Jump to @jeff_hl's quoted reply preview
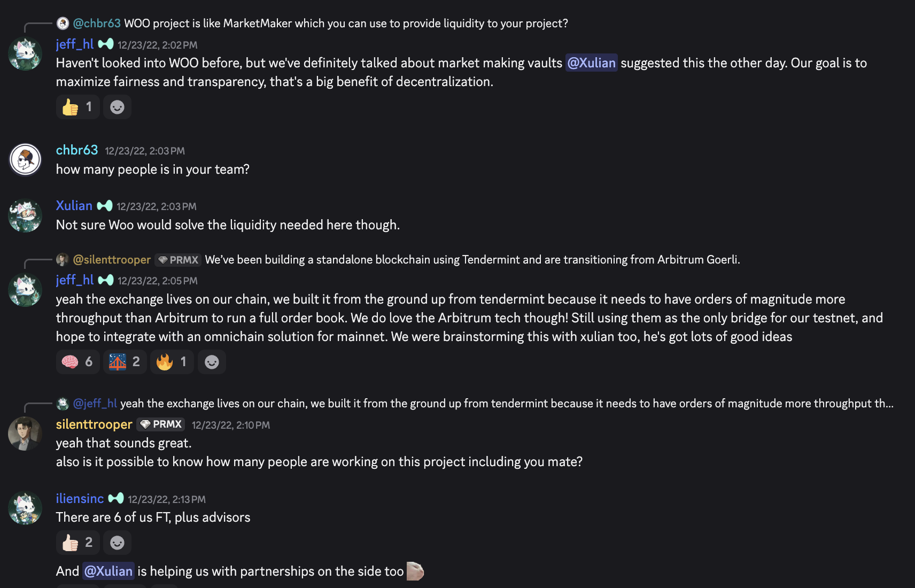915x588 pixels. click(x=506, y=404)
